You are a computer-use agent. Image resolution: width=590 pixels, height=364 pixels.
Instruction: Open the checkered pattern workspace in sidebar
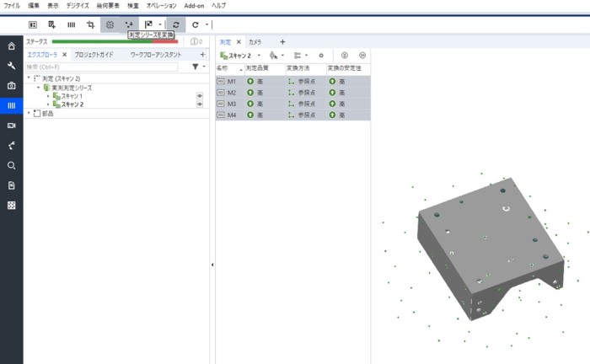pyautogui.click(x=12, y=206)
